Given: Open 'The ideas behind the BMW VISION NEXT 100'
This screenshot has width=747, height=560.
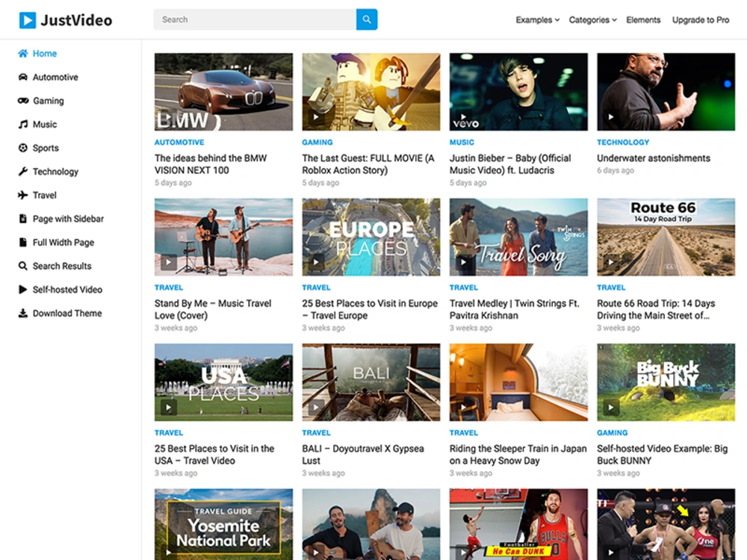Looking at the screenshot, I should tap(211, 164).
